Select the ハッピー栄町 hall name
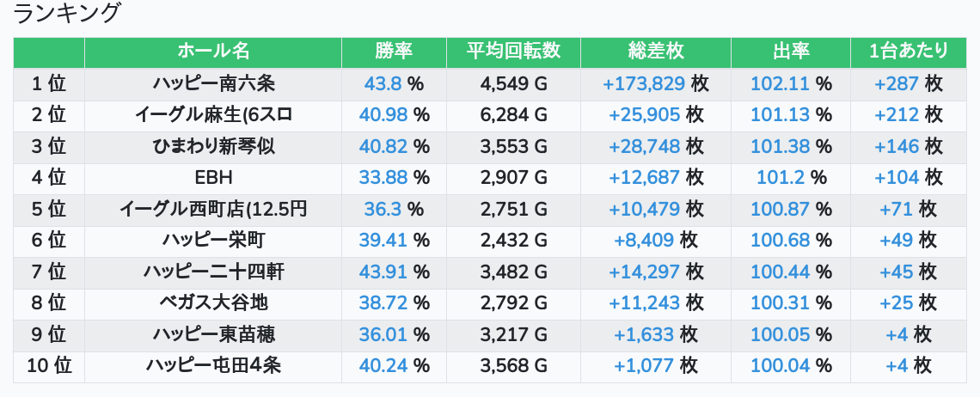The image size is (980, 397). pyautogui.click(x=213, y=241)
